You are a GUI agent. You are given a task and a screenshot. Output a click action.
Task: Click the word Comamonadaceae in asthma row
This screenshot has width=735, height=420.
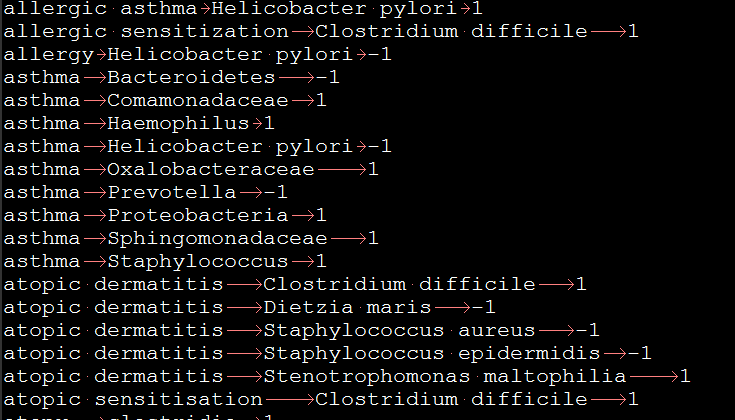point(198,100)
